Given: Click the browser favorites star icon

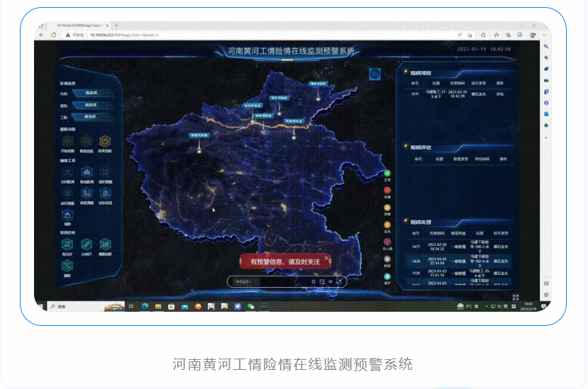Looking at the screenshot, I should pos(496,35).
